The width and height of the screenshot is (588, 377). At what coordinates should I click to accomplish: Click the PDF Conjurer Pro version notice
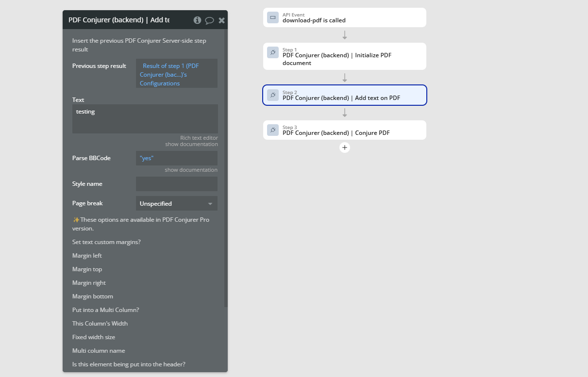point(141,224)
